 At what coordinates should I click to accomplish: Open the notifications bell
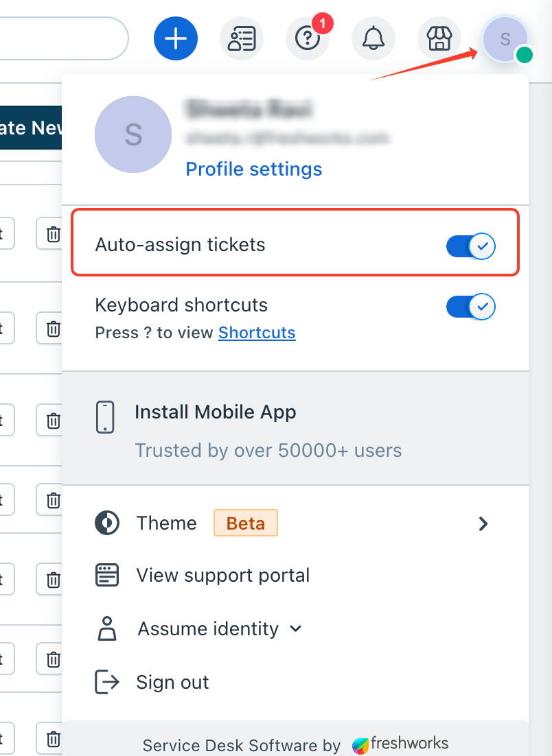pos(373,38)
